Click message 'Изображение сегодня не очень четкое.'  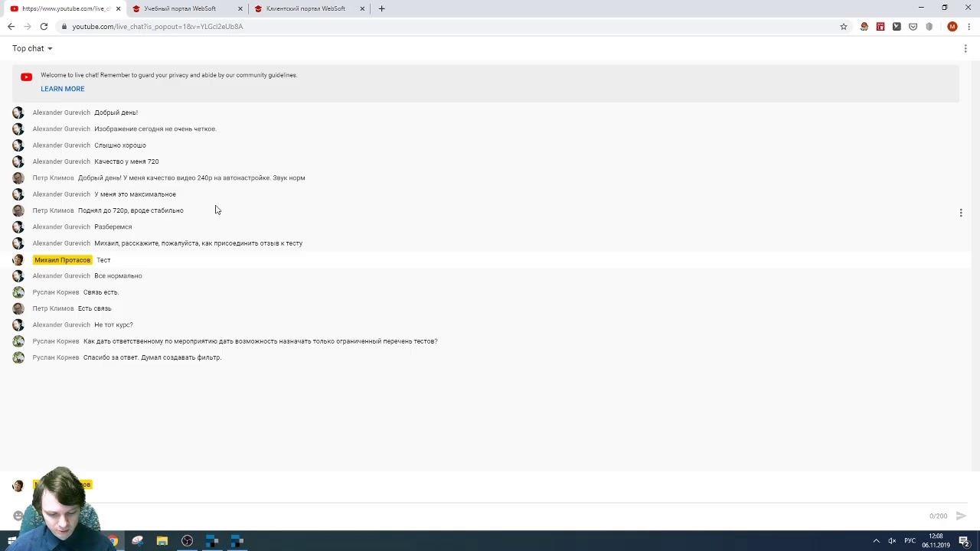(x=155, y=129)
